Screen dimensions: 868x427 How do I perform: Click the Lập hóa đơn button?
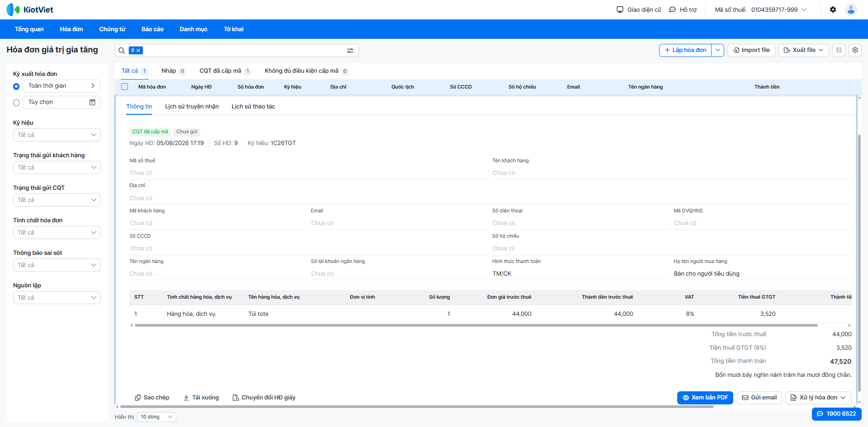685,50
